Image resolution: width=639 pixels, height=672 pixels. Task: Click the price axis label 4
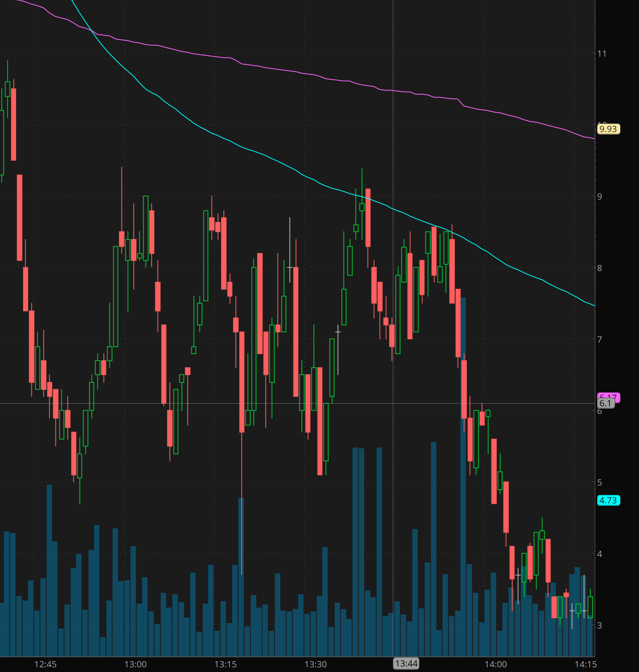click(600, 554)
